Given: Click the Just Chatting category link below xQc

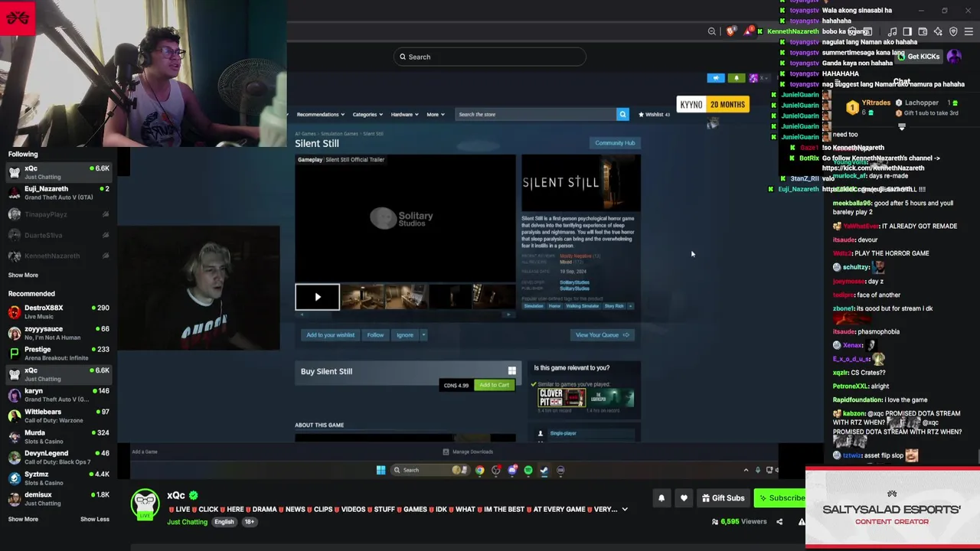Looking at the screenshot, I should point(187,522).
